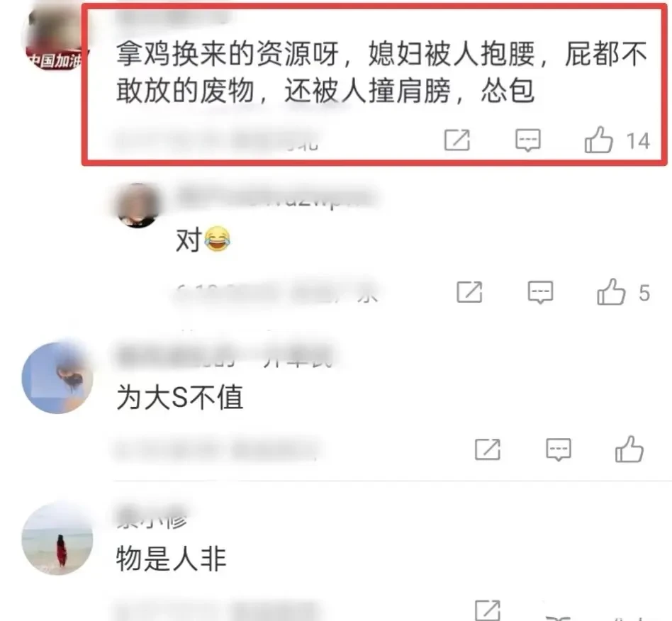This screenshot has height=621, width=672.
Task: Share the '为大S不值' comment
Action: (x=487, y=449)
